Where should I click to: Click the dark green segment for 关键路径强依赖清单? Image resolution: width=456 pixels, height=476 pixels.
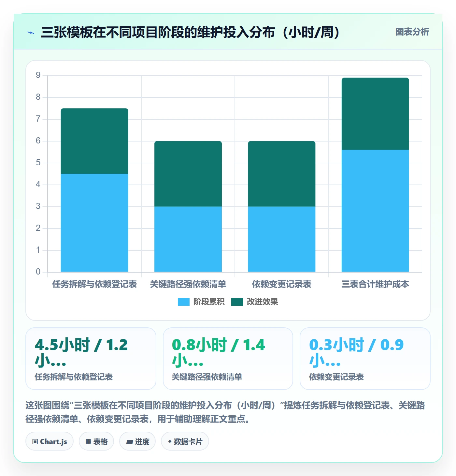coord(188,174)
